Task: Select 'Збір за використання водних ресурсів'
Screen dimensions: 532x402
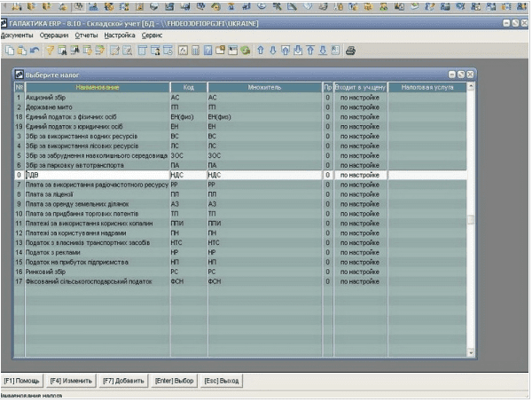Action: (240, 136)
